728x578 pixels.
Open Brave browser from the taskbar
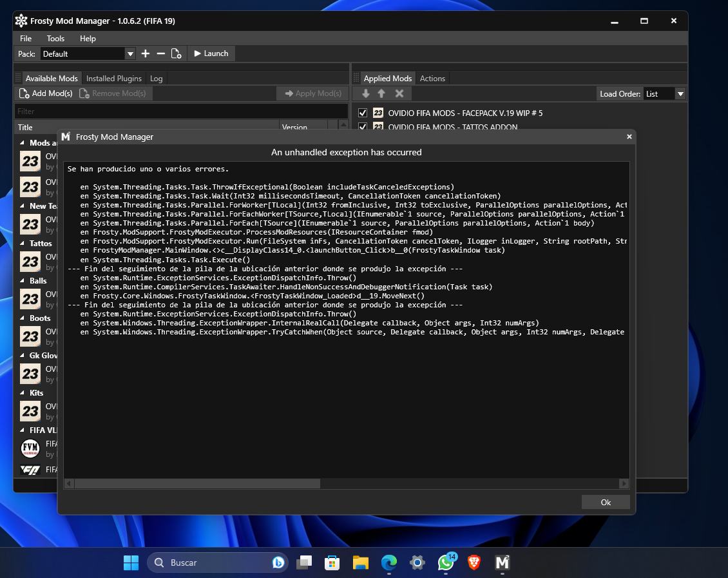coord(474,563)
